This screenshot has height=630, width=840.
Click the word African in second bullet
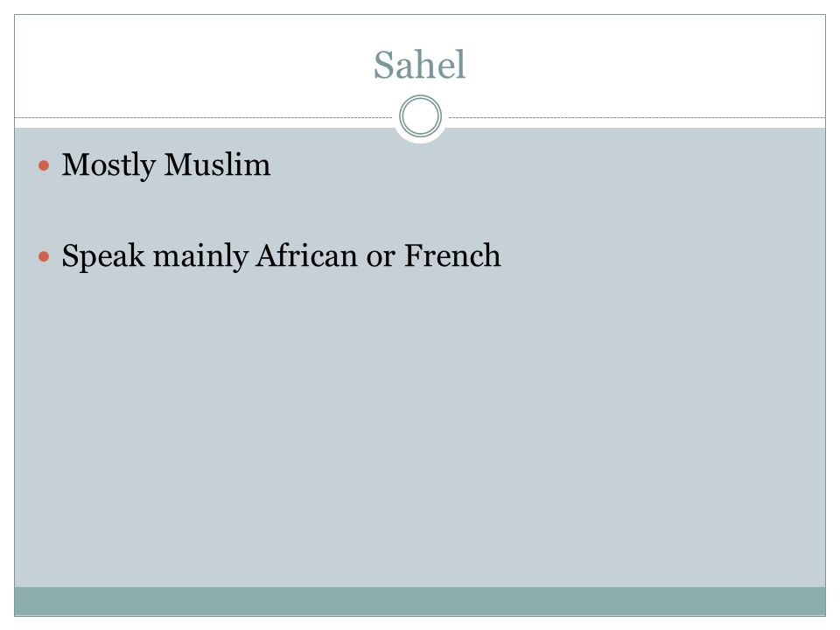[307, 255]
